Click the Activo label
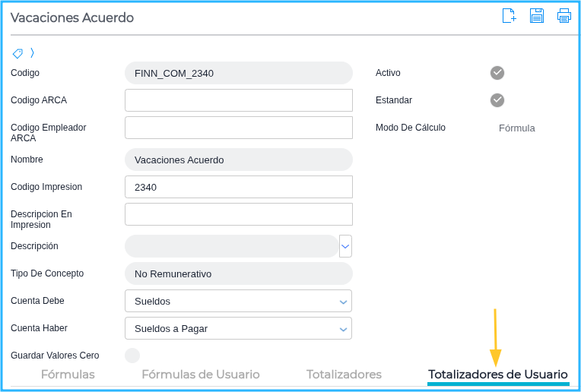581x392 pixels. (x=388, y=73)
